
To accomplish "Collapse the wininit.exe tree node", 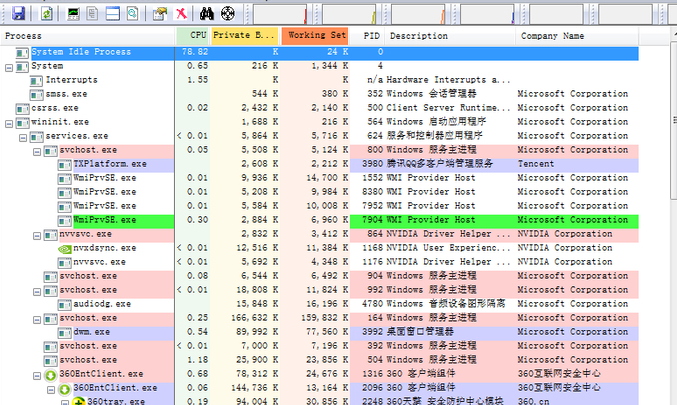I will [9, 122].
